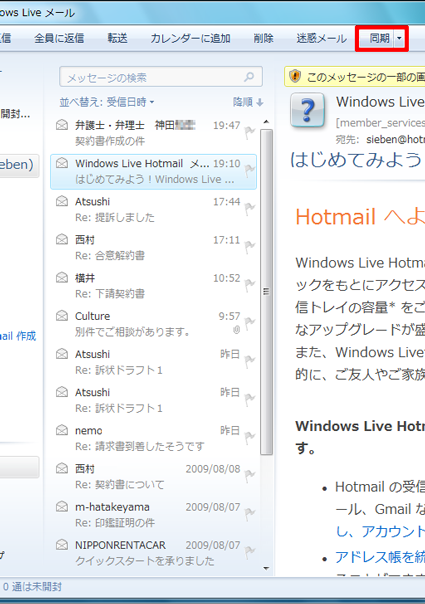
Task: Toggle 降順 sort order arrow
Action: [248, 102]
